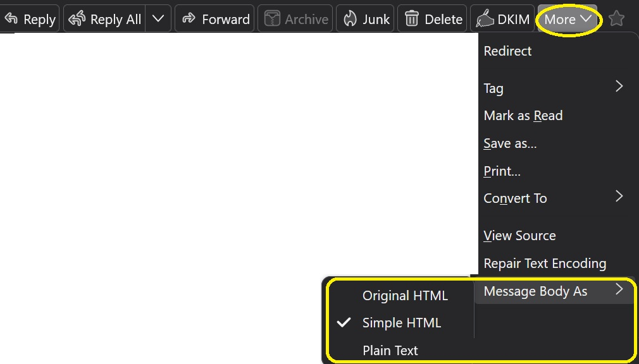Forward the message
This screenshot has height=364, width=639.
coord(214,19)
